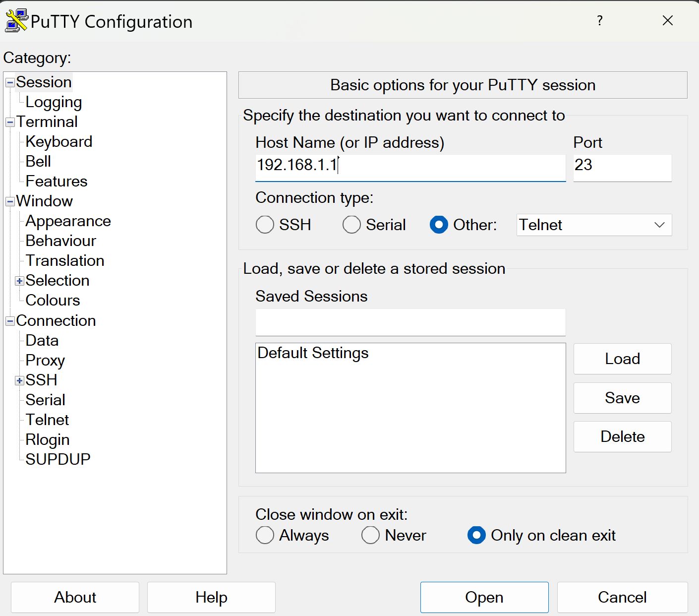Open the Colours settings category
The image size is (699, 616).
pyautogui.click(x=53, y=300)
